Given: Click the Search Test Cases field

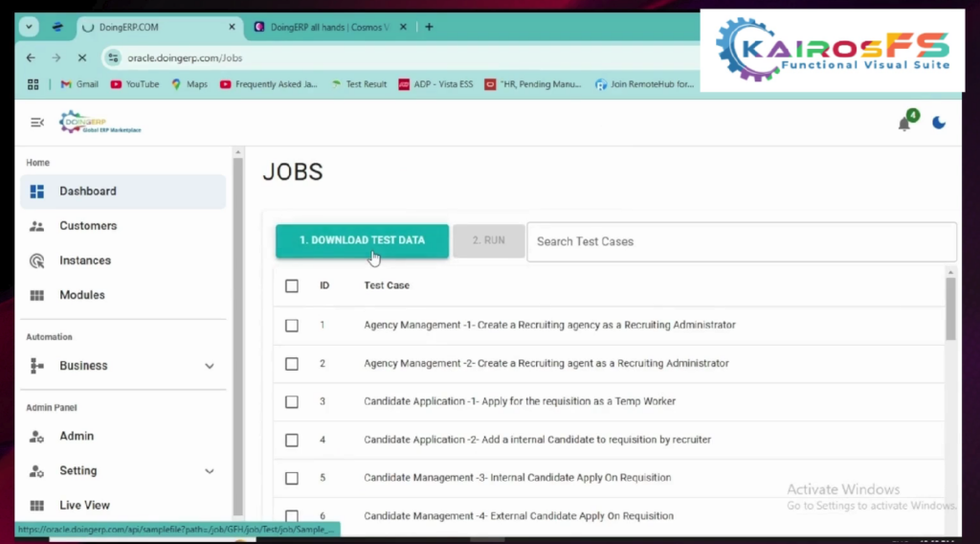Looking at the screenshot, I should tap(741, 241).
